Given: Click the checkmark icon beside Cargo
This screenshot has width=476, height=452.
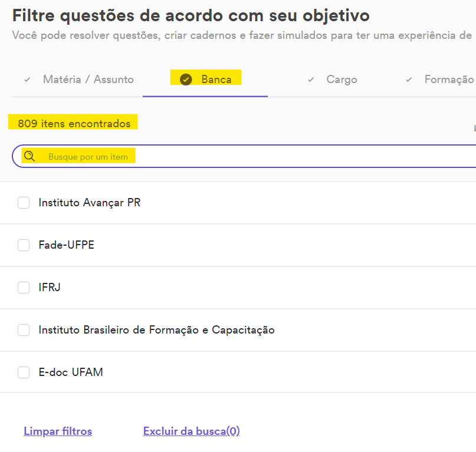Looking at the screenshot, I should click(x=311, y=80).
